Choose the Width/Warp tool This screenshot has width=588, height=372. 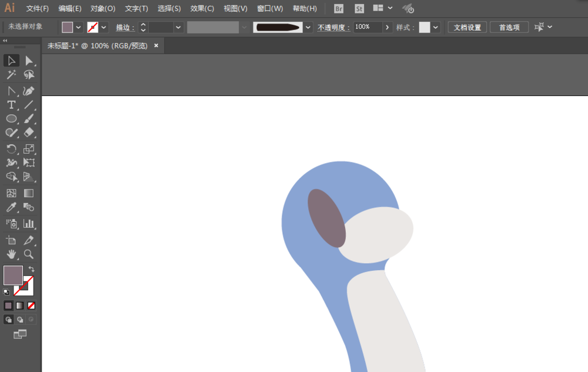11,162
